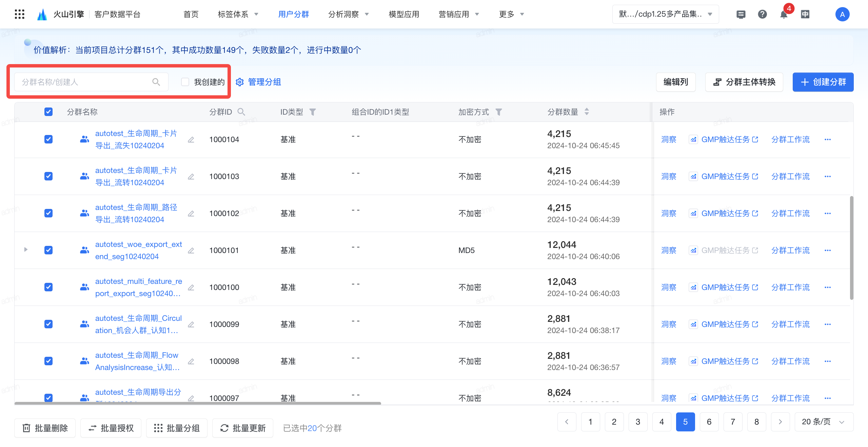This screenshot has height=447, width=868.
Task: Click the 分群ID column search icon
Action: pos(241,112)
